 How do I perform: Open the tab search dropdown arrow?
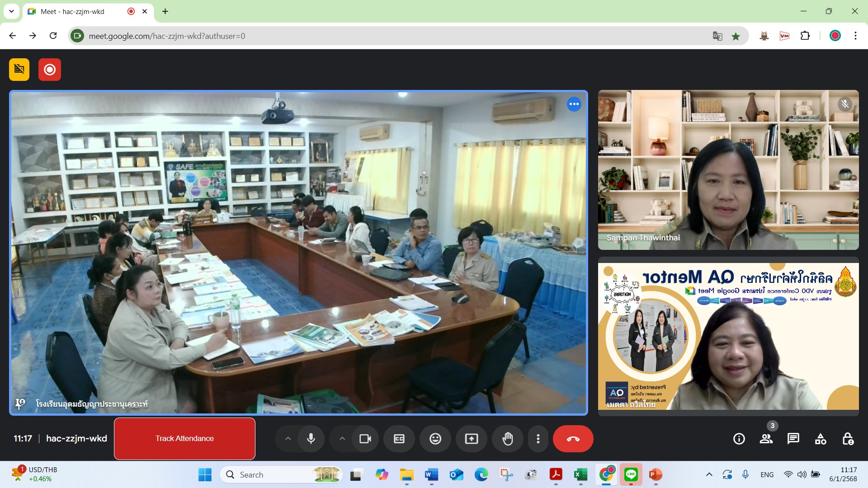click(x=11, y=11)
